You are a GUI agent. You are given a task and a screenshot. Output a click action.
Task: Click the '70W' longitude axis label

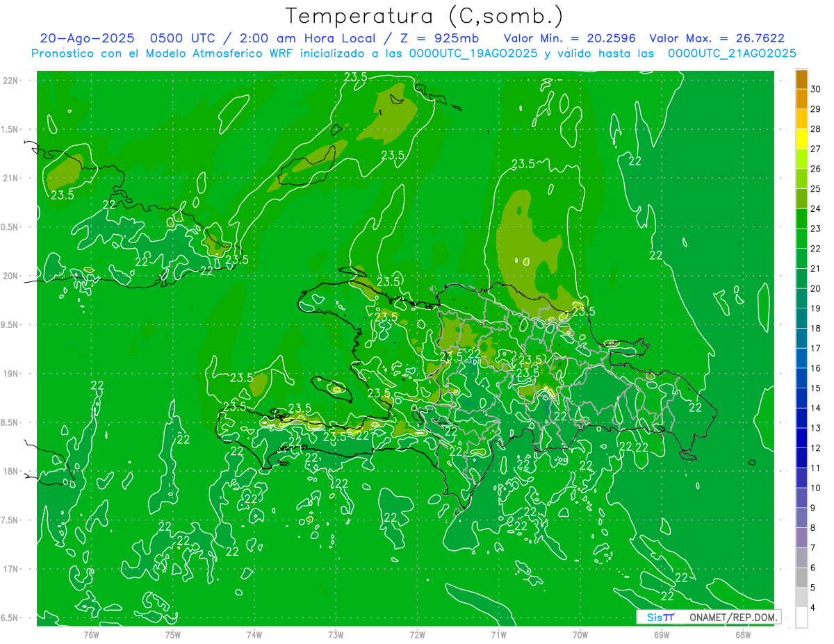click(580, 636)
